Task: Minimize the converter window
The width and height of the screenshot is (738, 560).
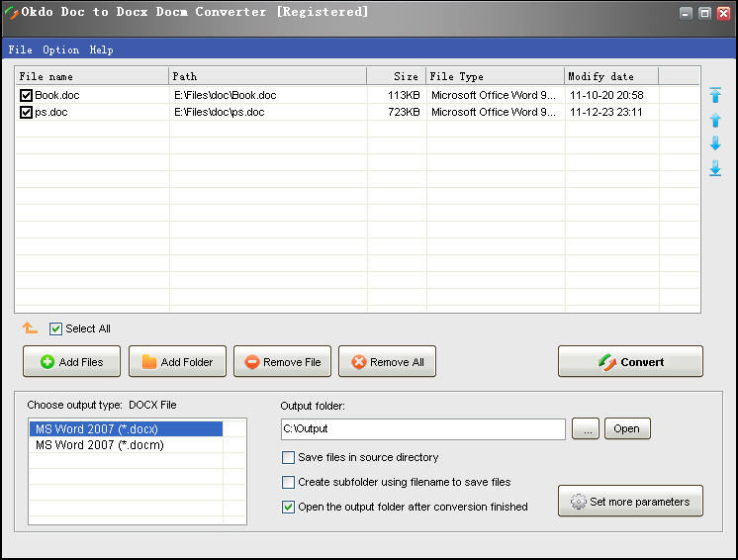Action: pyautogui.click(x=686, y=13)
